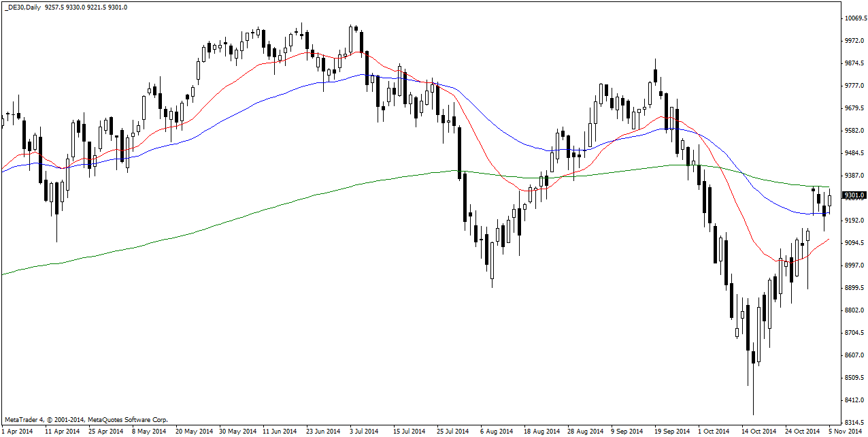Screen dimensions: 868x437
Task: Click the OHLC values in chart header
Action: 84,7
